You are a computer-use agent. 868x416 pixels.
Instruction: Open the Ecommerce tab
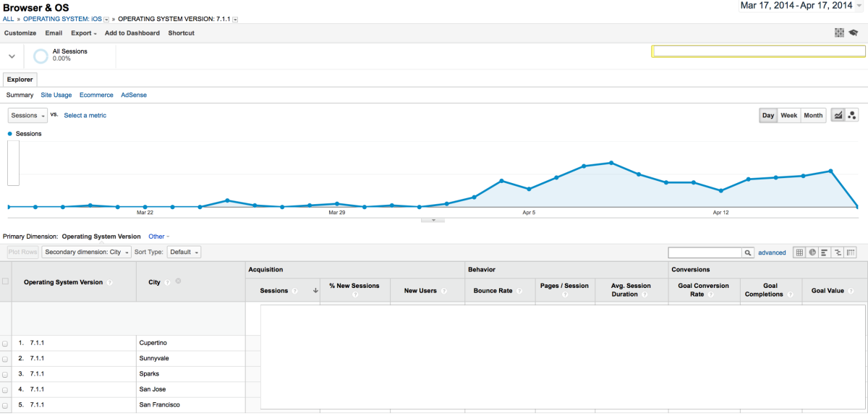(x=96, y=95)
